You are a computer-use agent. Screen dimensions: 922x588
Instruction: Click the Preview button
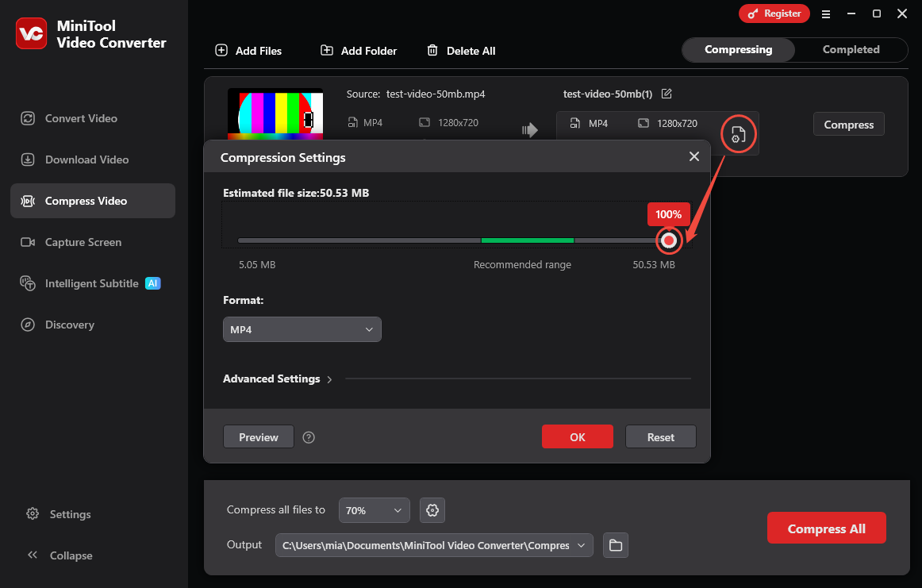[258, 436]
